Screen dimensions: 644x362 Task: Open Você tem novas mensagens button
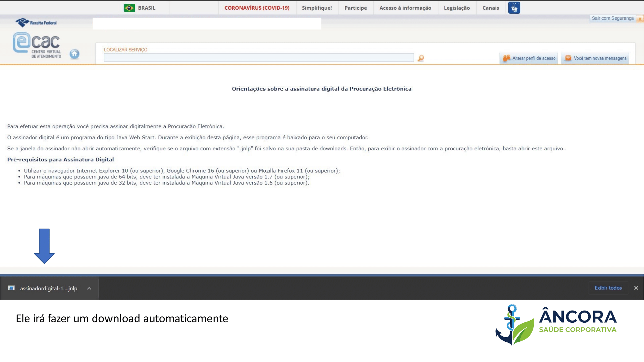click(595, 58)
